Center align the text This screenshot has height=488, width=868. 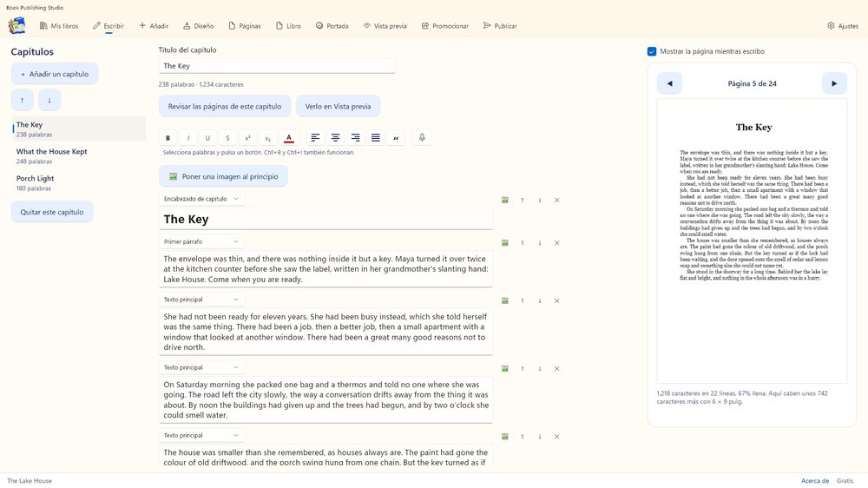(x=335, y=138)
